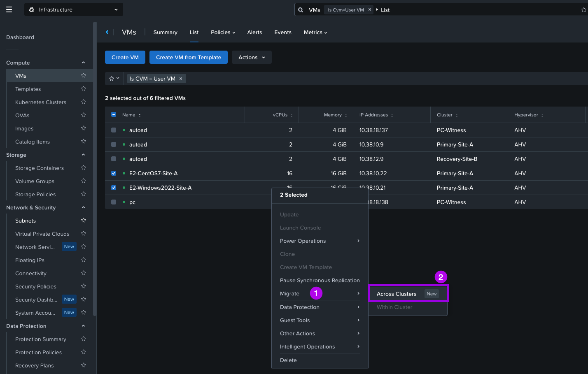
Task: Collapse the Compute sidebar section
Action: tap(83, 63)
